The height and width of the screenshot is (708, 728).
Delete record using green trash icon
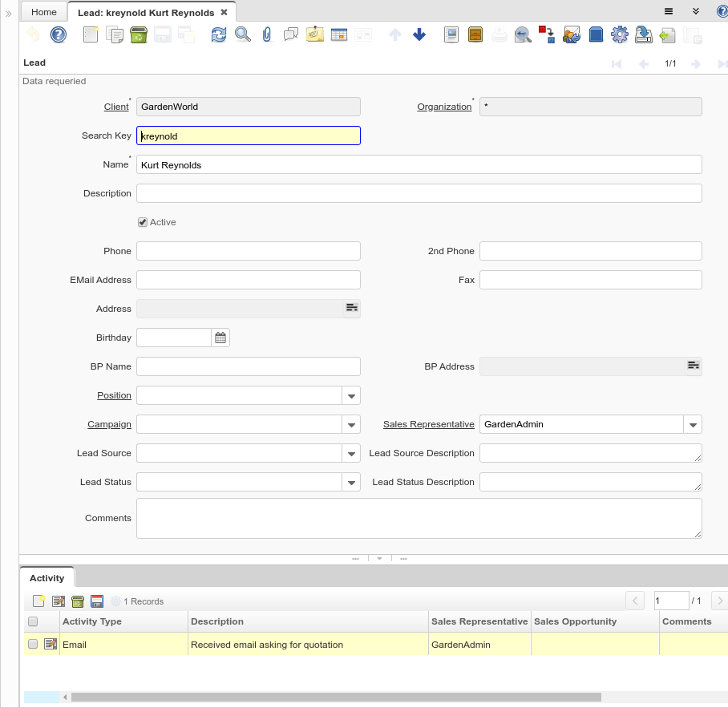point(139,34)
